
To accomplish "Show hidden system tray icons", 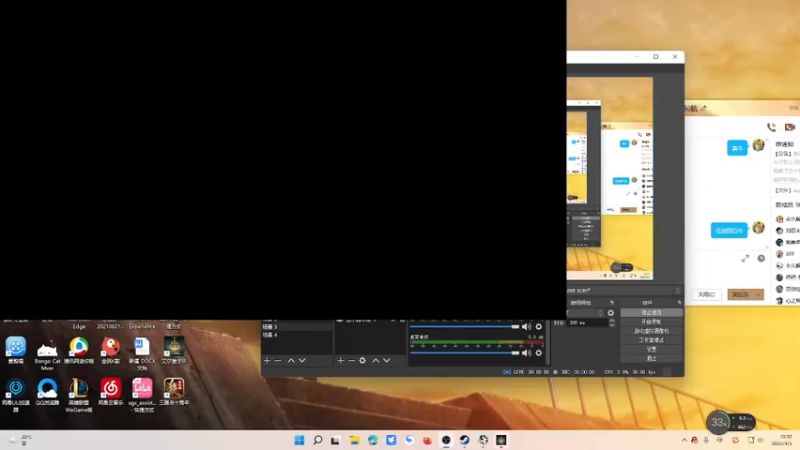I will (684, 440).
